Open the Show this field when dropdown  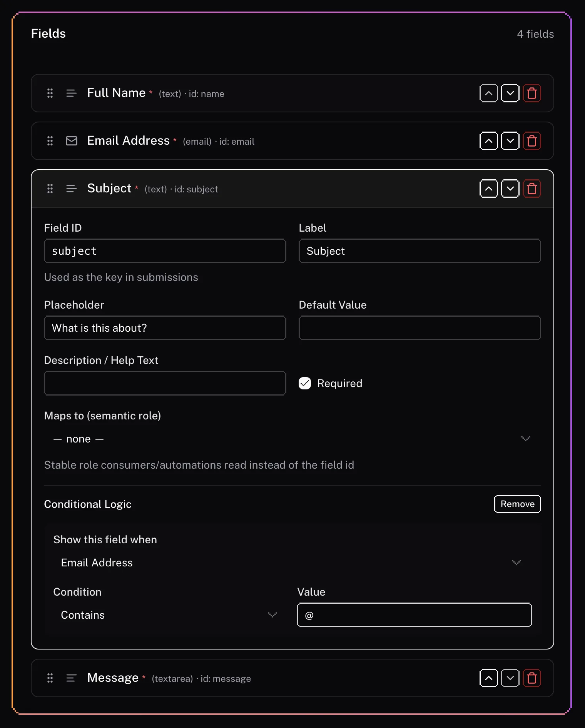tap(292, 563)
